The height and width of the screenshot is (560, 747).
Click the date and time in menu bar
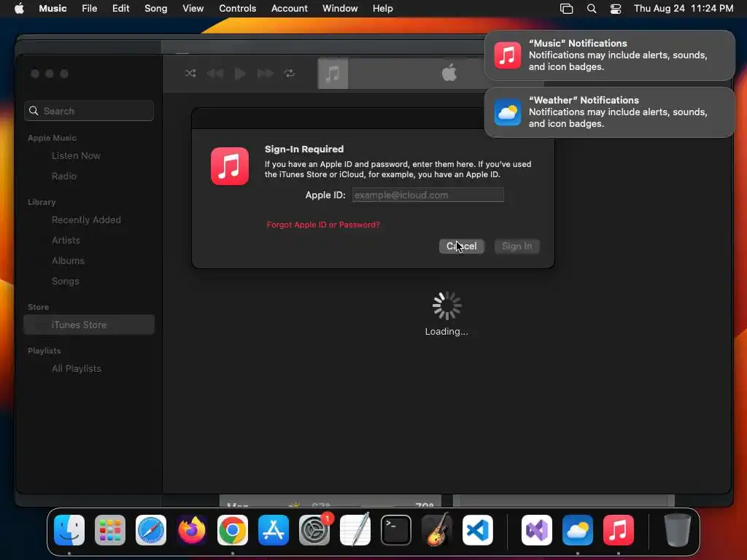[x=684, y=8]
